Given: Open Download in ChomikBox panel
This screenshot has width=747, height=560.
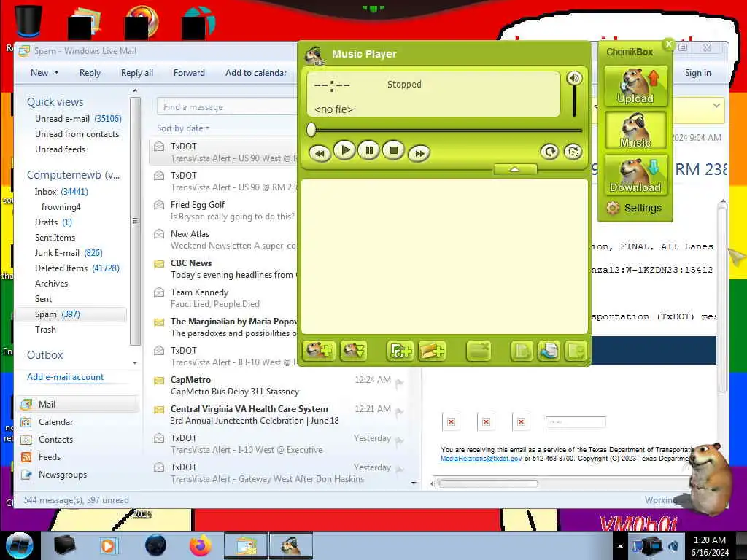Looking at the screenshot, I should point(635,175).
